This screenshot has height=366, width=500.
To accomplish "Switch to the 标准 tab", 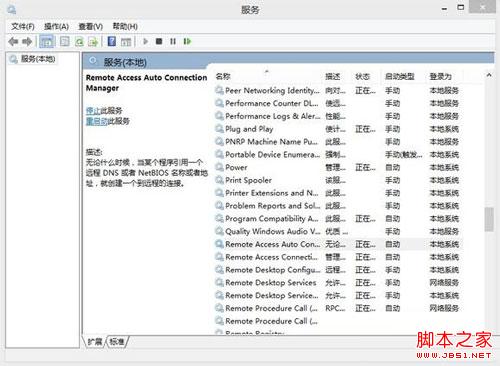I will pos(117,341).
